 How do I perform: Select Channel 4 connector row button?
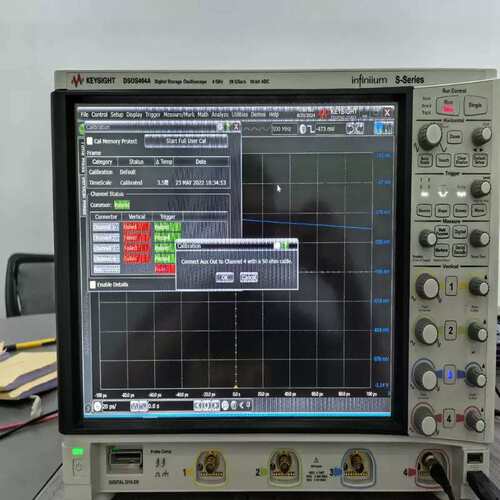click(x=106, y=259)
